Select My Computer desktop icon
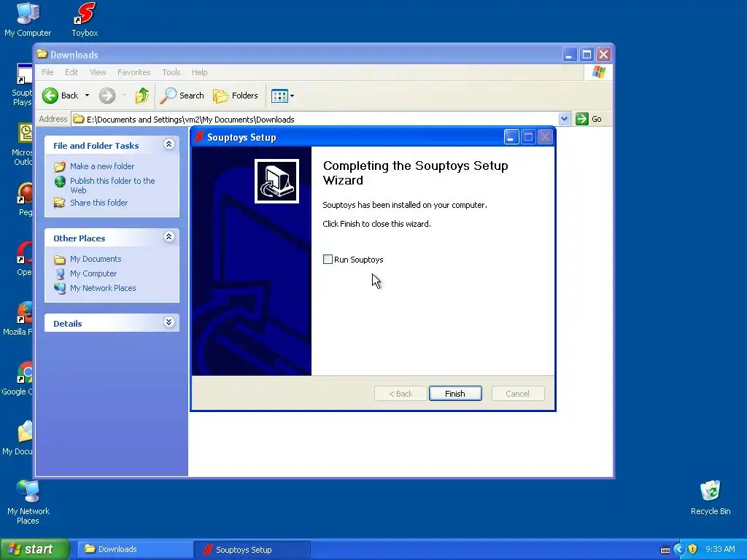Image resolution: width=747 pixels, height=560 pixels. [28, 20]
